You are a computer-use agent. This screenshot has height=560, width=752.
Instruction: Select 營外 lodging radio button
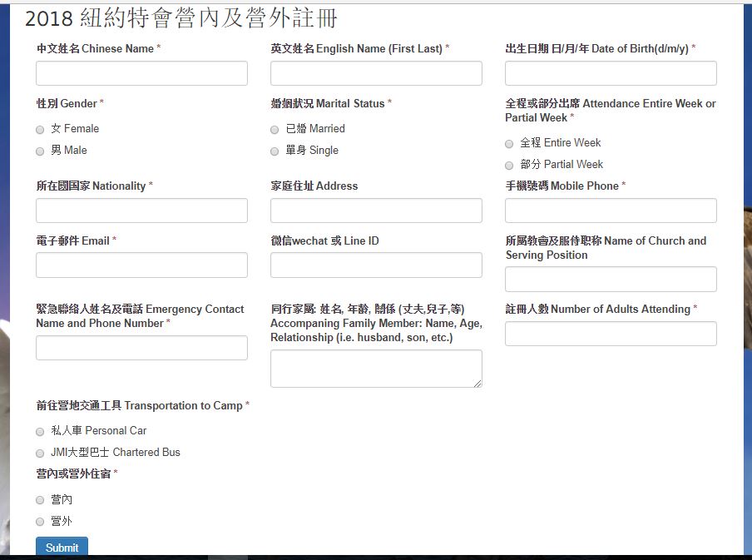pyautogui.click(x=40, y=522)
